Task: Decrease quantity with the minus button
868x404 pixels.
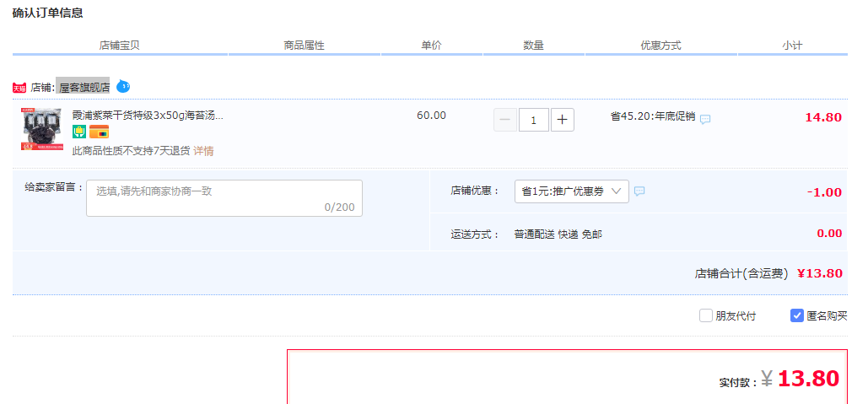Action: point(504,120)
